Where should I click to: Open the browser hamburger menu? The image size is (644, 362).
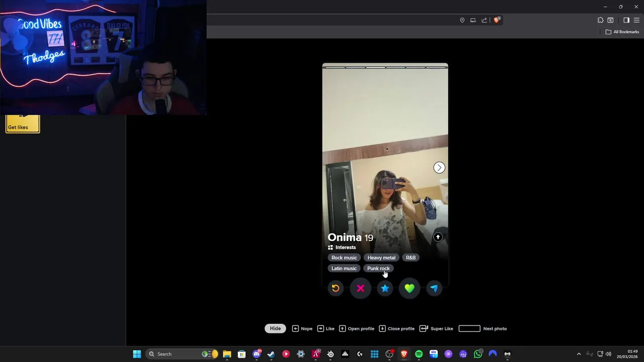[636, 20]
